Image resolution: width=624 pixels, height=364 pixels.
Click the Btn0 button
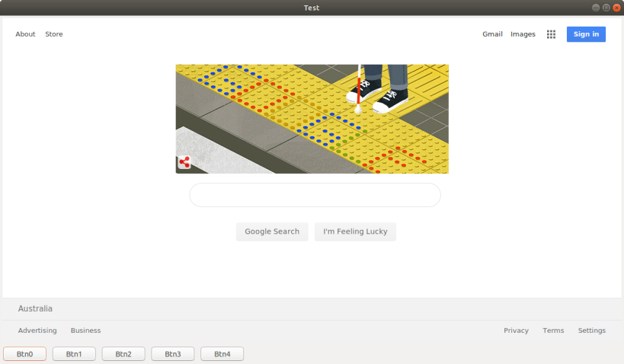click(24, 353)
